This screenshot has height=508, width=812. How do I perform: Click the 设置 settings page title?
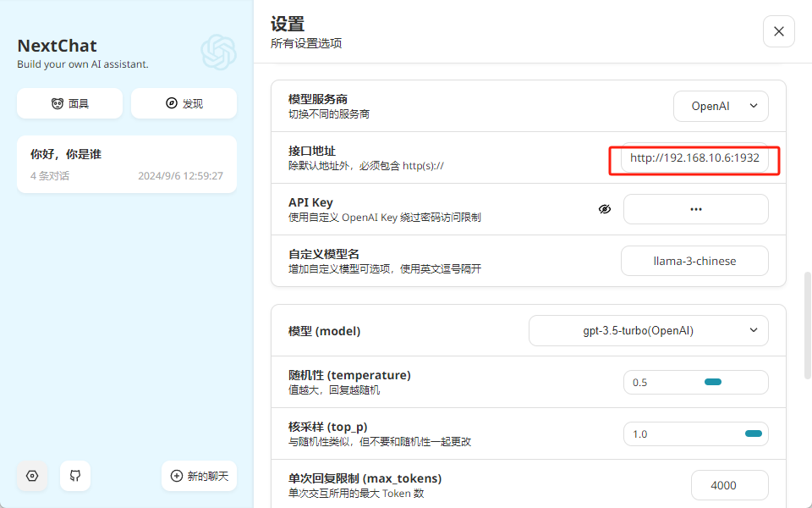288,25
